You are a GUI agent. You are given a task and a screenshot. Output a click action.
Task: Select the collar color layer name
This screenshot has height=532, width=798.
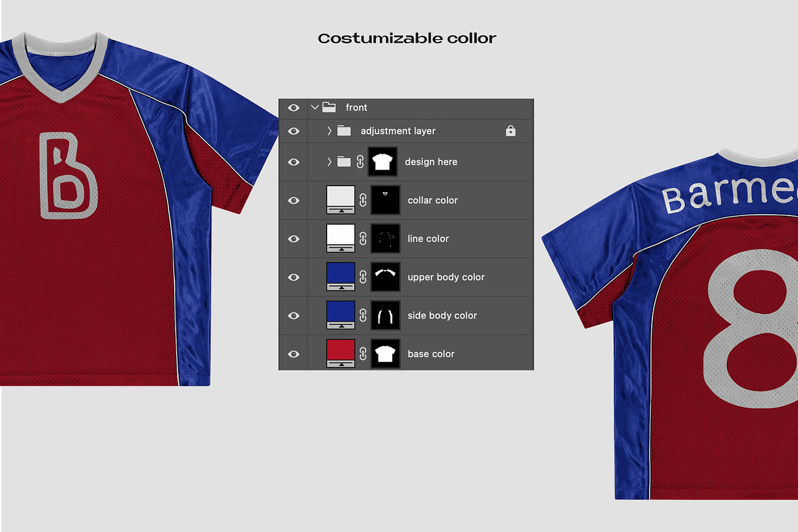click(433, 201)
